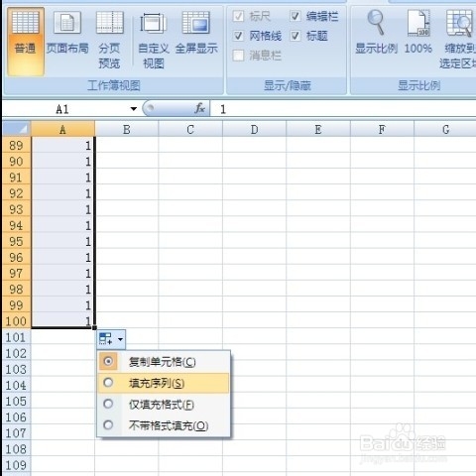Viewport: 476px width, 476px height.
Task: Select column F header
Action: click(x=382, y=129)
